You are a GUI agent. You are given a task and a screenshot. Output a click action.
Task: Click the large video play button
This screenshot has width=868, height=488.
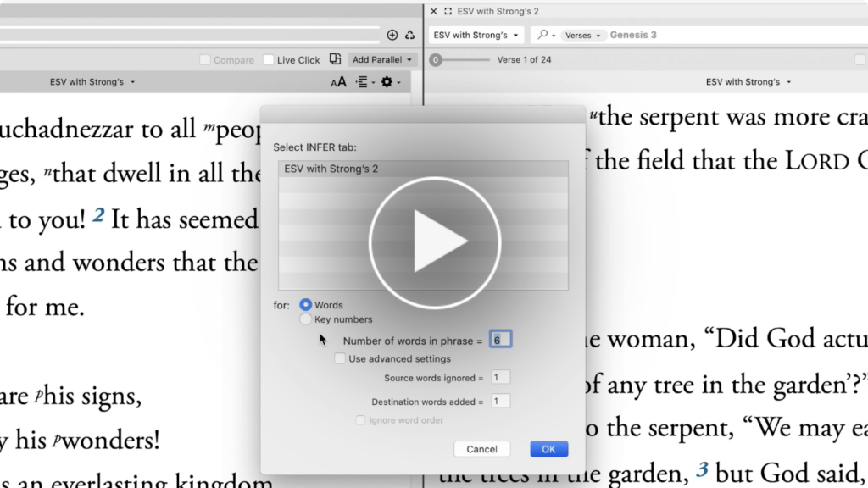(x=435, y=242)
